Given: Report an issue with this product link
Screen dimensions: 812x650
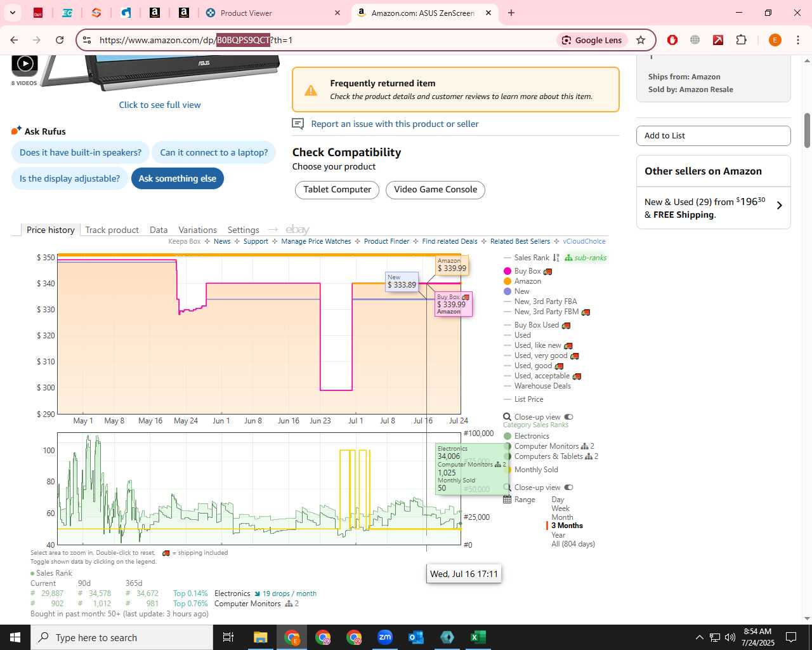Looking at the screenshot, I should pyautogui.click(x=395, y=124).
